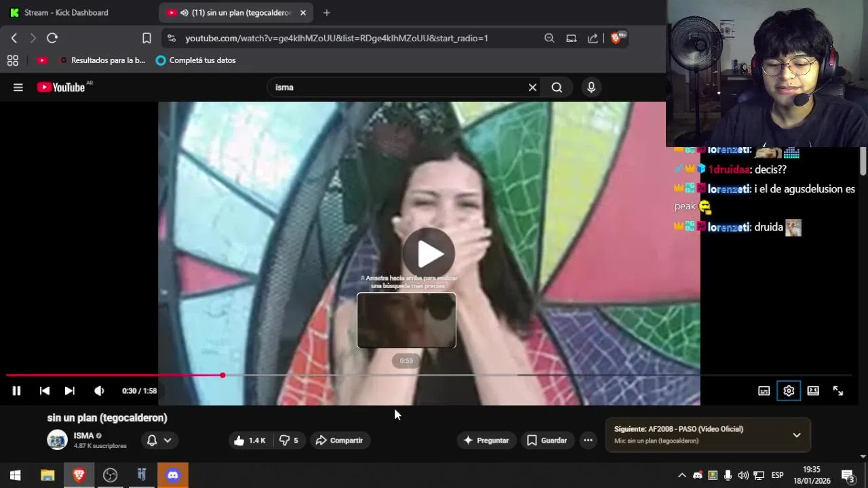Like the video with 1.4 K
The image size is (868, 488).
pos(250,441)
